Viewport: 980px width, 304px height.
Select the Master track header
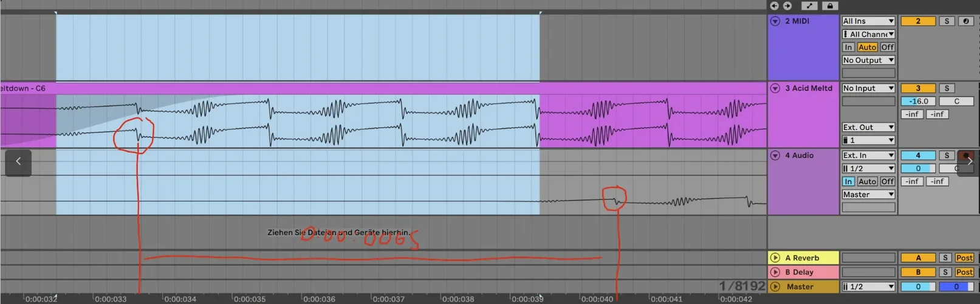[803, 286]
